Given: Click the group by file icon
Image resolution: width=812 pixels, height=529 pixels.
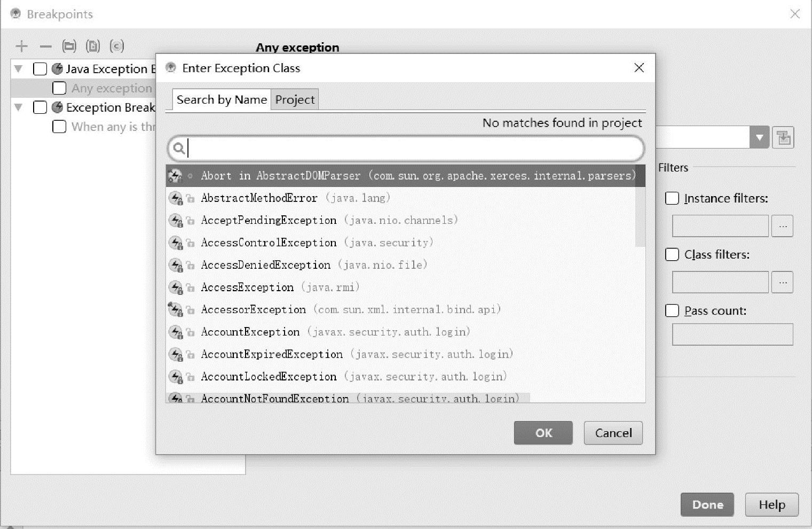Looking at the screenshot, I should [93, 46].
